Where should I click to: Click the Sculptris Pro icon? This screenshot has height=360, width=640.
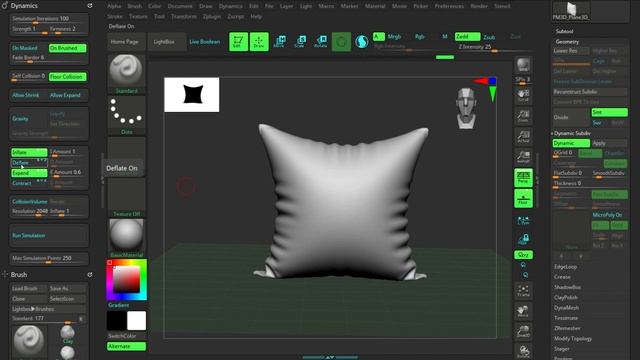362,42
